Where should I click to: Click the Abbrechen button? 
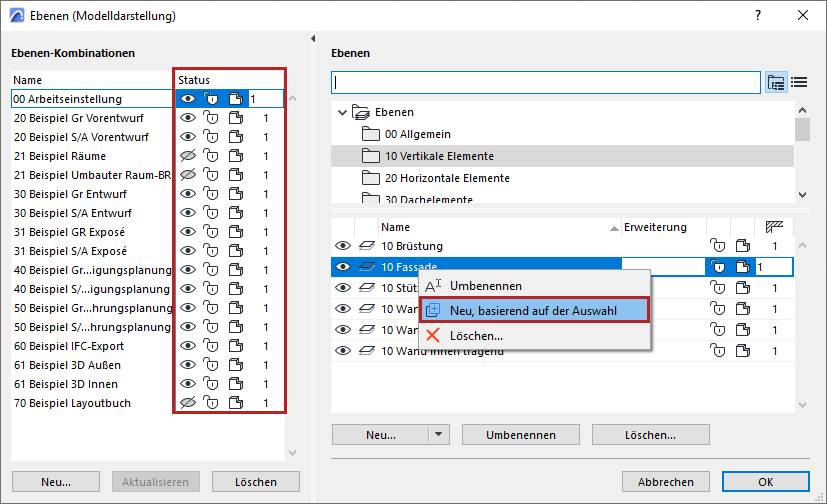tap(666, 481)
